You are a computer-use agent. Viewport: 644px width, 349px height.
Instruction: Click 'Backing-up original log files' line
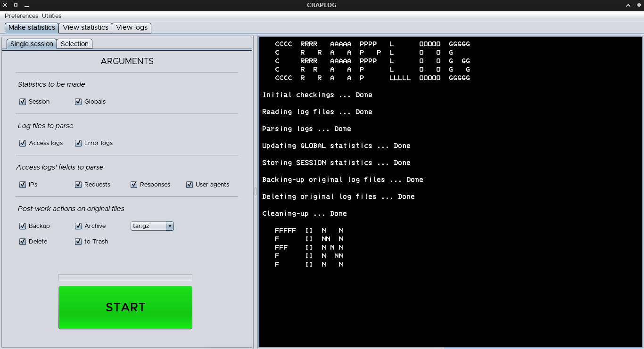343,180
